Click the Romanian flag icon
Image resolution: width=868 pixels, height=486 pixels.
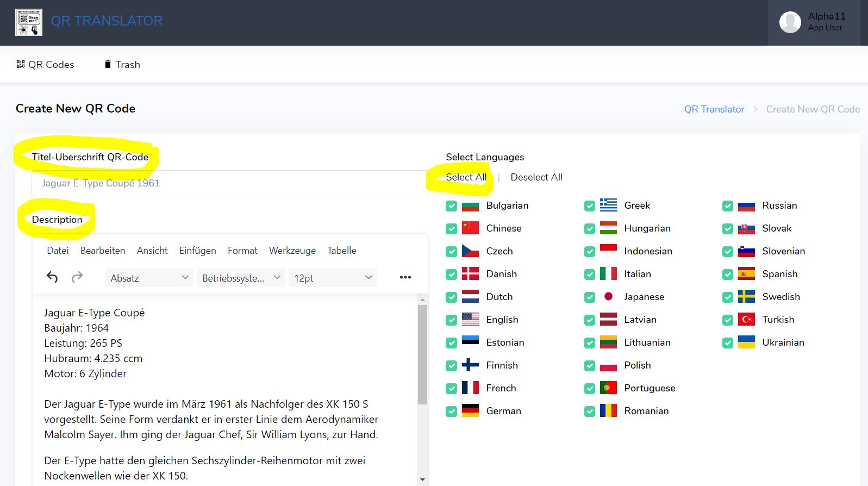(x=608, y=411)
